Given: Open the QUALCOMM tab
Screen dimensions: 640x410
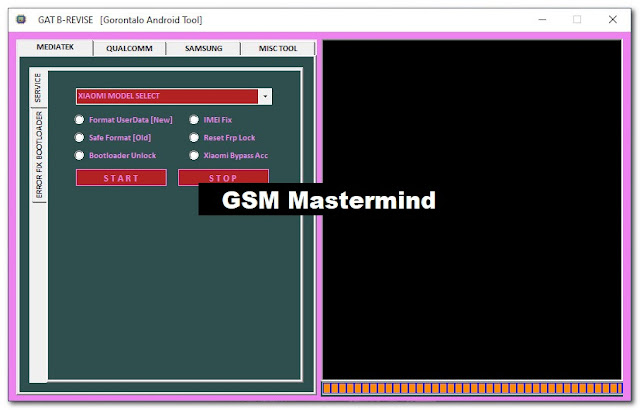Looking at the screenshot, I should pyautogui.click(x=129, y=48).
